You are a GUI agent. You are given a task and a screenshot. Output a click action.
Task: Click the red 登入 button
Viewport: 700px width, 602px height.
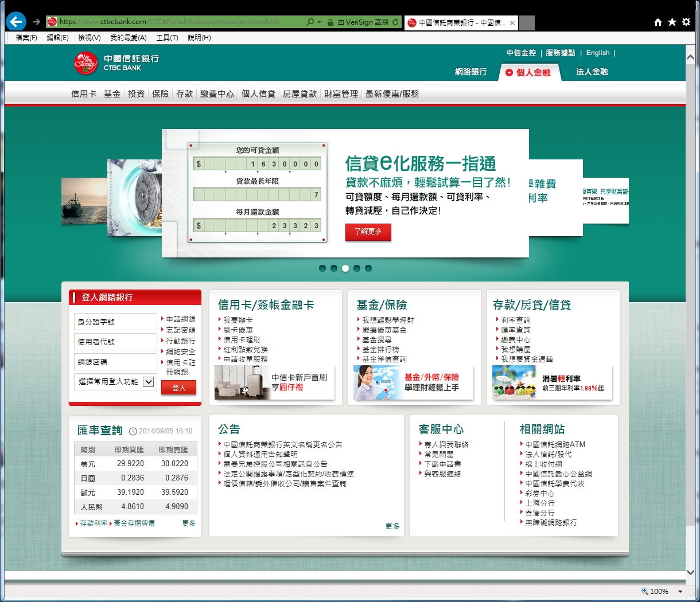click(x=179, y=388)
